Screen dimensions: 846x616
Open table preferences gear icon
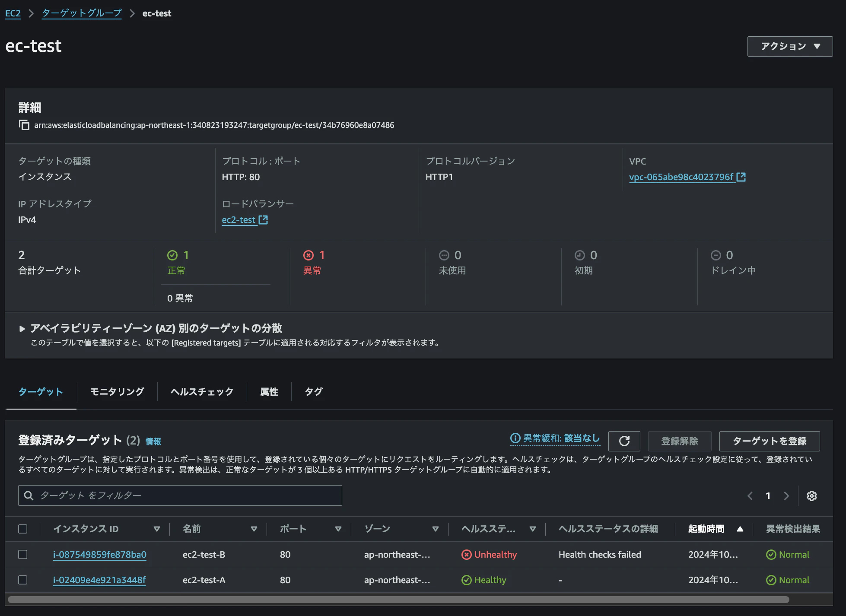812,496
